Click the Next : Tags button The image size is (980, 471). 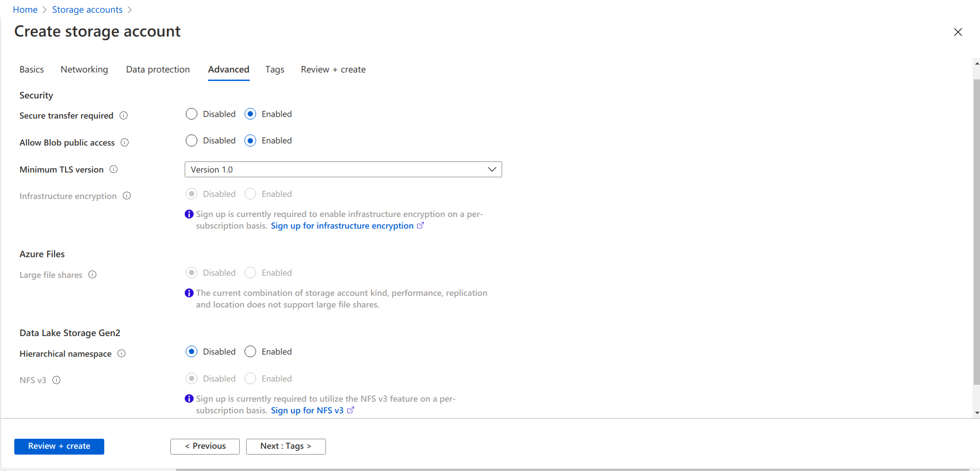[x=286, y=446]
